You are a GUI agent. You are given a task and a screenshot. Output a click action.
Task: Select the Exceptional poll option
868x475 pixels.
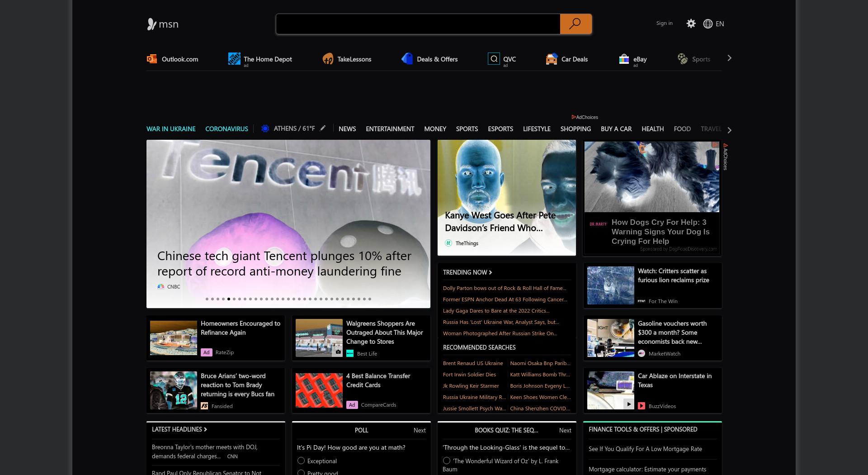pyautogui.click(x=301, y=461)
